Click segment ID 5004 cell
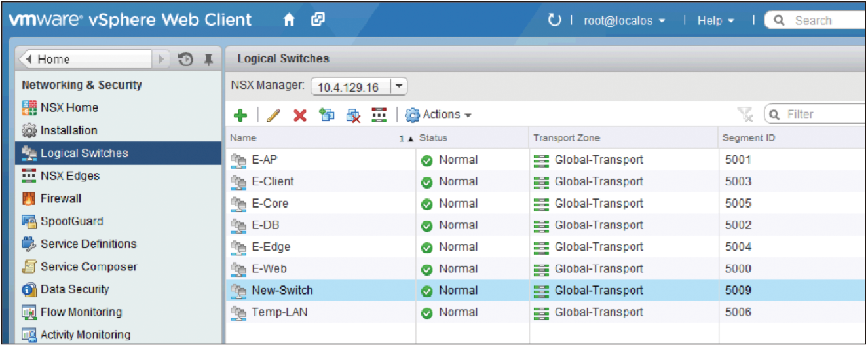This screenshot has height=347, width=868. pos(738,247)
